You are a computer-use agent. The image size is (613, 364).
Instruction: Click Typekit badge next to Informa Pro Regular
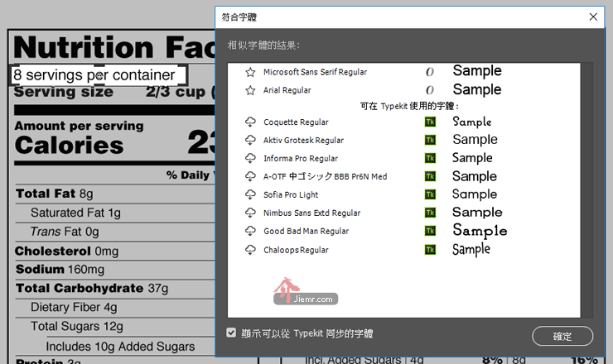[430, 158]
